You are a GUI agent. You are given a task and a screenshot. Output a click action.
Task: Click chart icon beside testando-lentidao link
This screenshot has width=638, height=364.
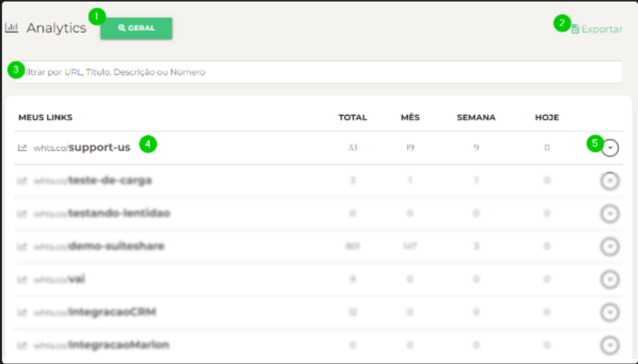[x=22, y=214]
